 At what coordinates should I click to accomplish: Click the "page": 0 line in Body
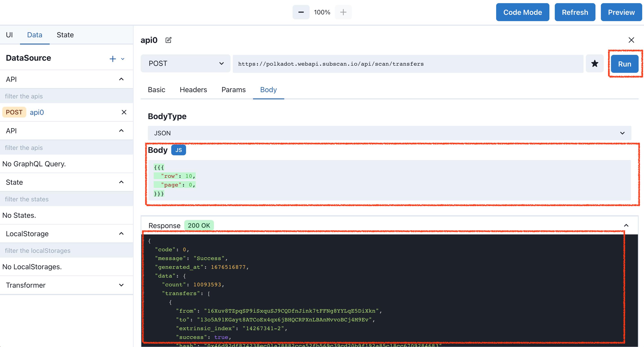click(x=175, y=185)
